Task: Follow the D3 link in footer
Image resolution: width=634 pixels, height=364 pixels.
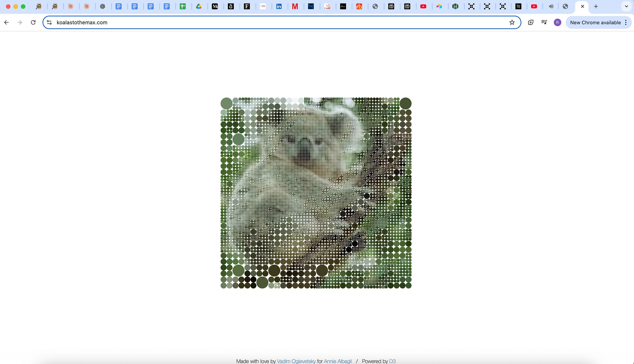Action: pos(392,361)
